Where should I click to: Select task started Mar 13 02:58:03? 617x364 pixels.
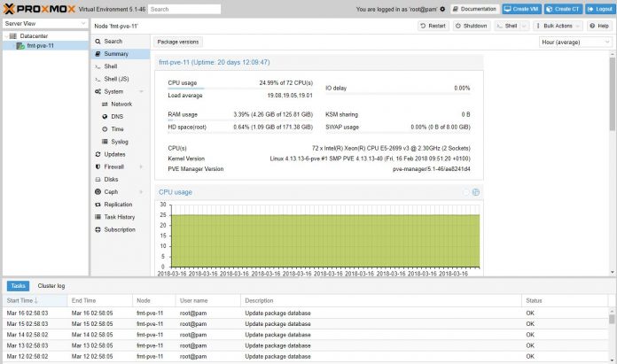click(x=306, y=346)
